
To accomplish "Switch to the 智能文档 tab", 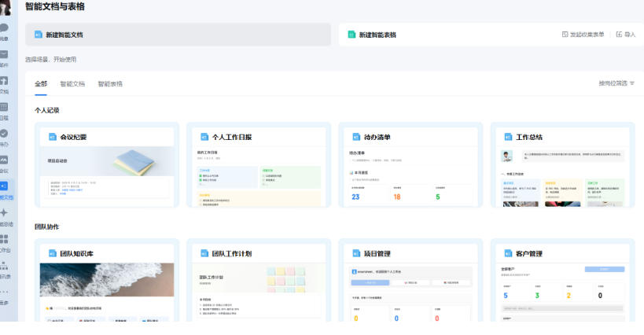I will (x=72, y=83).
